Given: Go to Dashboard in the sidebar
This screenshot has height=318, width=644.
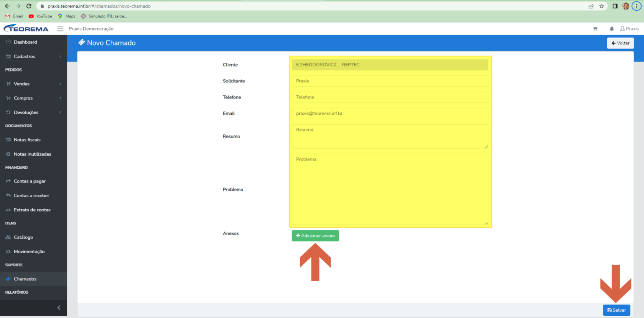Looking at the screenshot, I should coord(33,42).
